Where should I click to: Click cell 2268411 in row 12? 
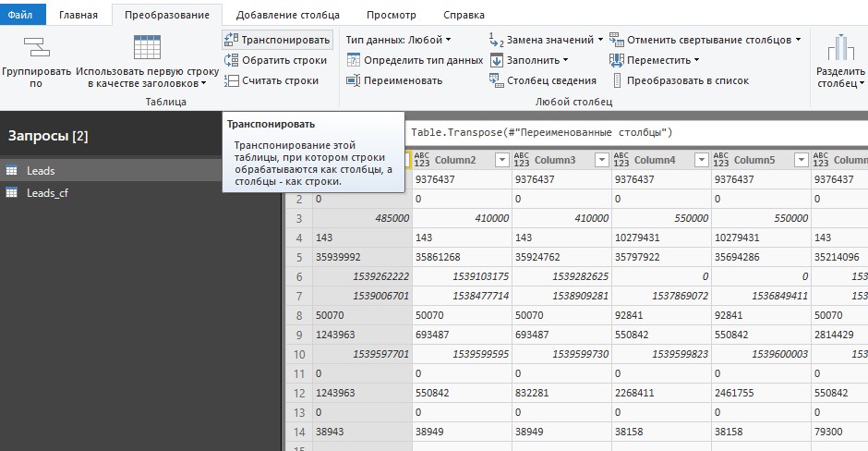pos(661,393)
